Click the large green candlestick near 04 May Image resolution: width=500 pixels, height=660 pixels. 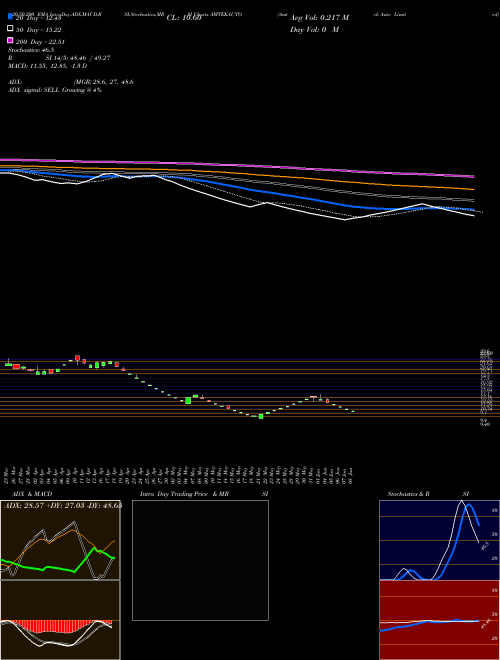188,400
